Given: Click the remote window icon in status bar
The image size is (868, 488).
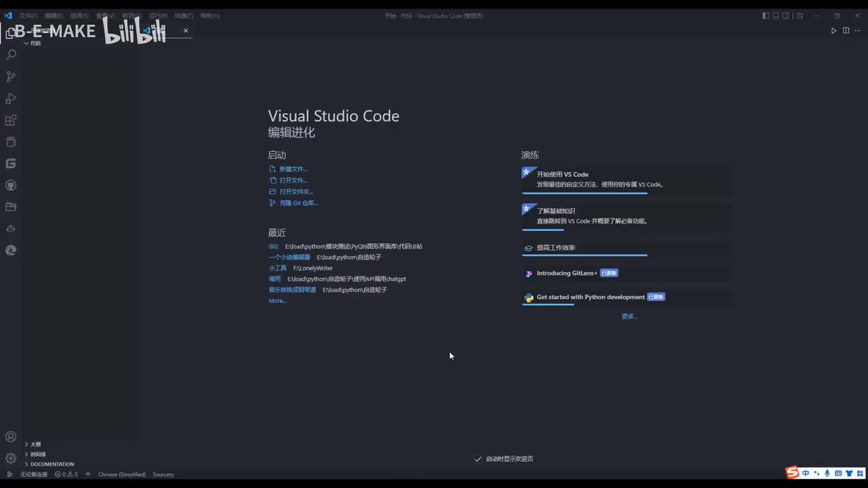Looking at the screenshot, I should coord(9,474).
